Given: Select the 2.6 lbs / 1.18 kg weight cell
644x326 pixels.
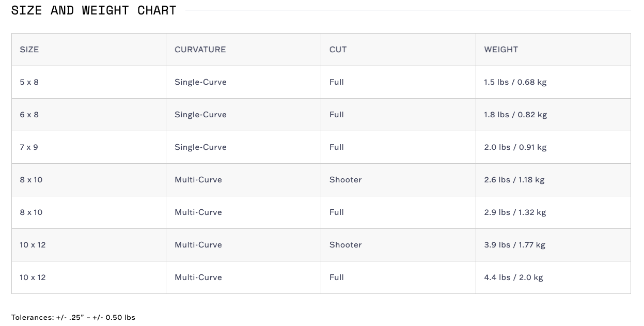Looking at the screenshot, I should pos(514,180).
